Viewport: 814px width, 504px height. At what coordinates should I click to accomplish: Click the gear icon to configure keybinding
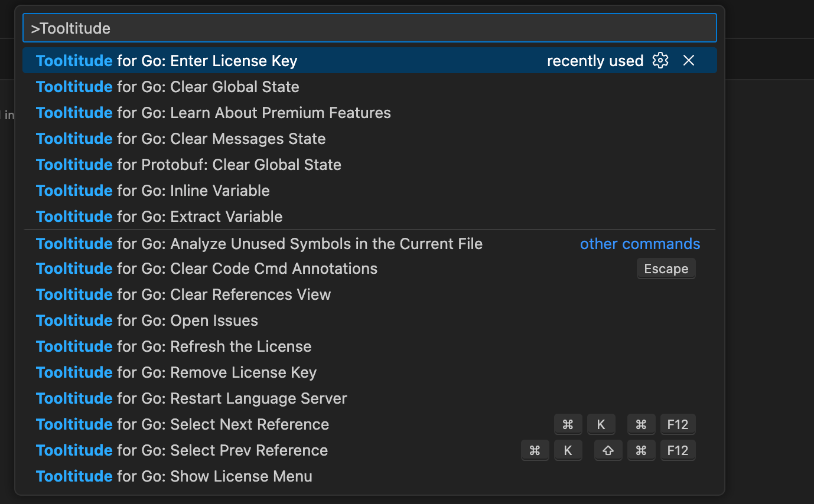(660, 60)
